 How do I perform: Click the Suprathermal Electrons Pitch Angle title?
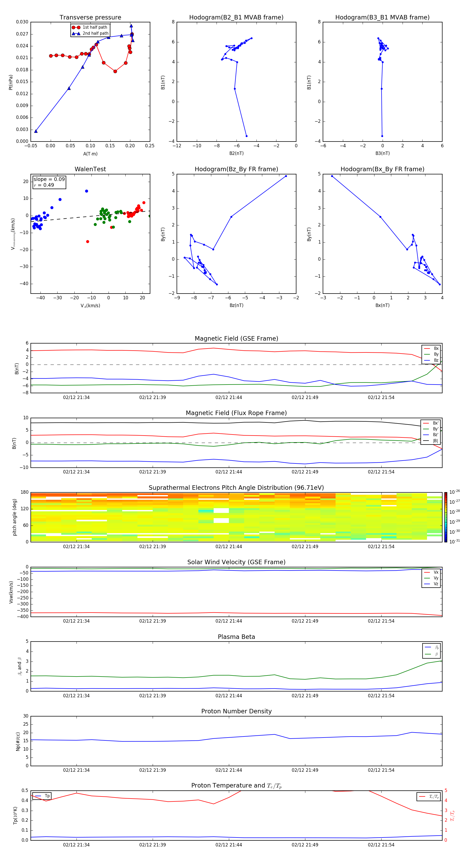click(236, 488)
